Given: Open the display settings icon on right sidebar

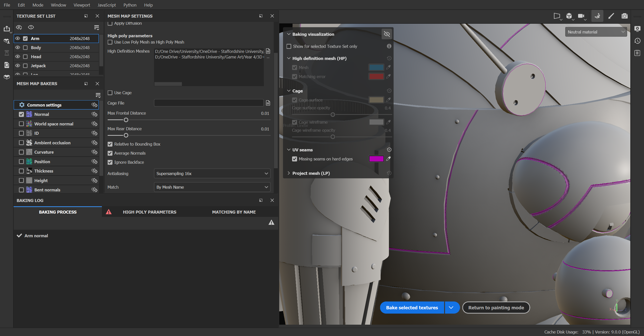Looking at the screenshot, I should (637, 29).
